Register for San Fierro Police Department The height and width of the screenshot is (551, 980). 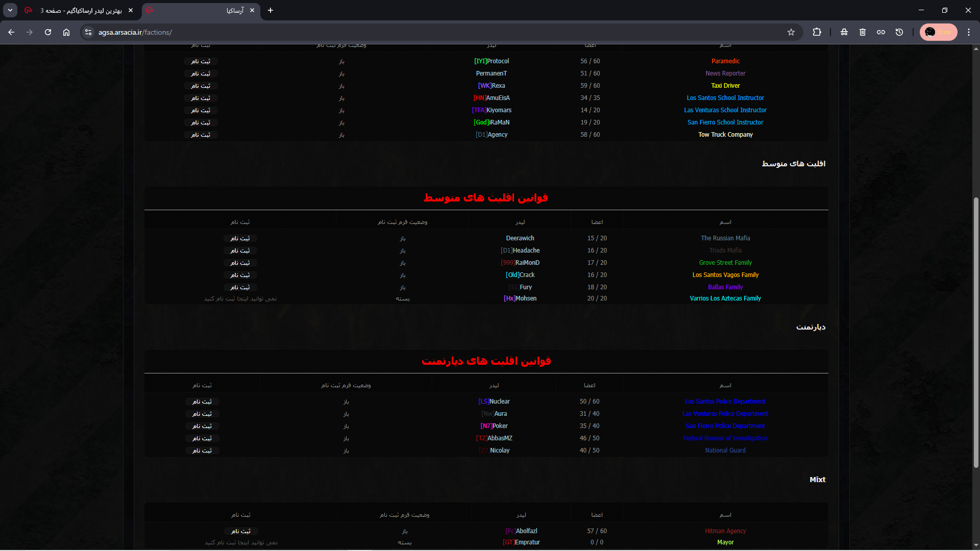coord(202,426)
